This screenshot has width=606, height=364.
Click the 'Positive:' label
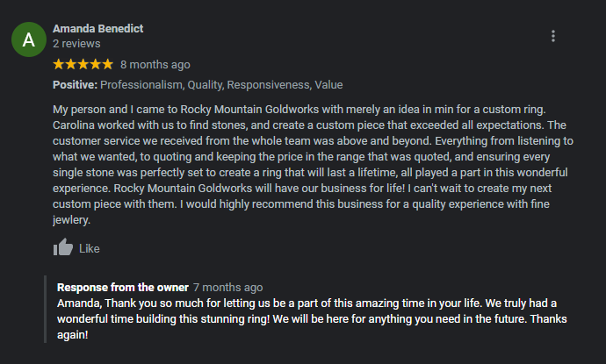pyautogui.click(x=75, y=85)
